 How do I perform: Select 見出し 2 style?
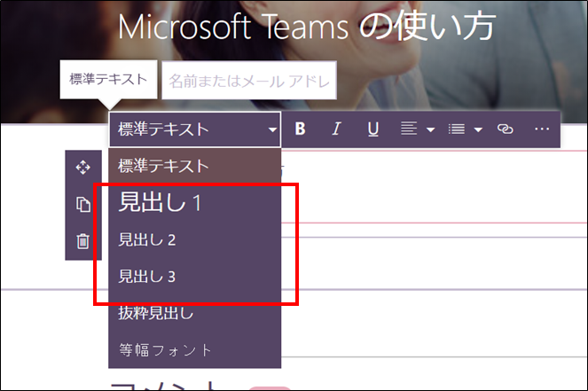pos(194,240)
